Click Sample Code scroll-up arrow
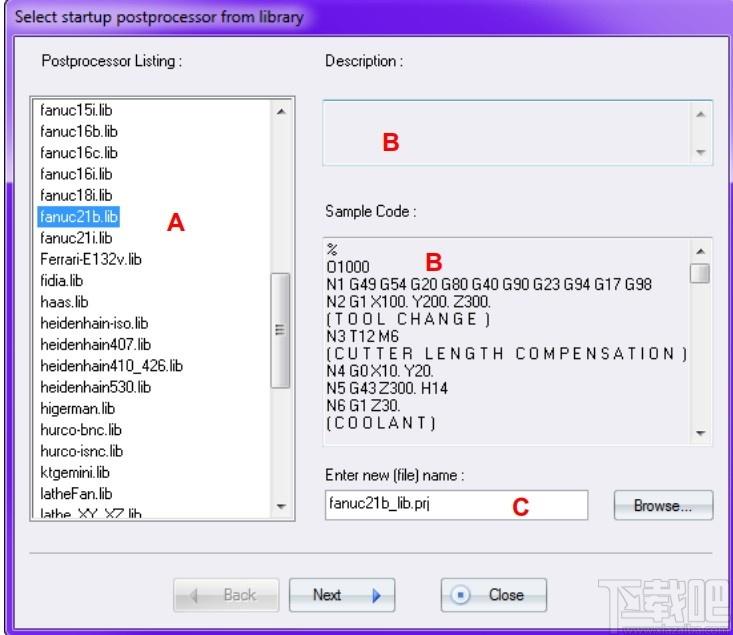Viewport: 733px width, 635px height. click(700, 252)
